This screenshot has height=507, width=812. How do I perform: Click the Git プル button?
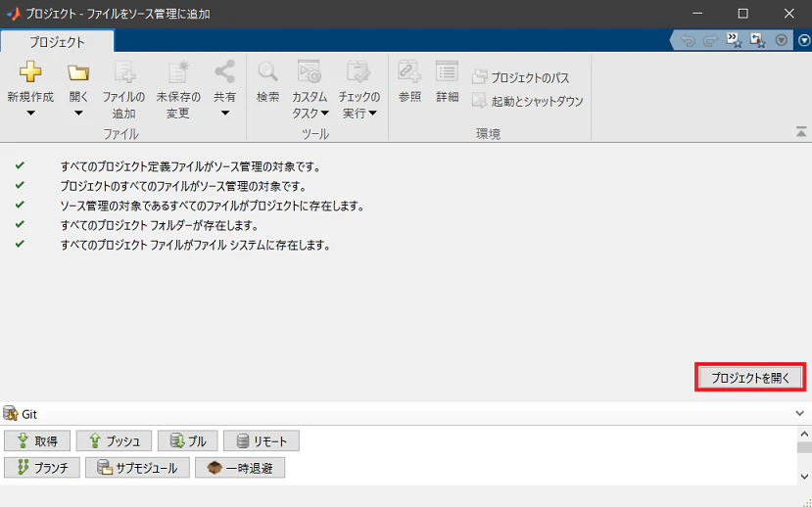(x=188, y=440)
